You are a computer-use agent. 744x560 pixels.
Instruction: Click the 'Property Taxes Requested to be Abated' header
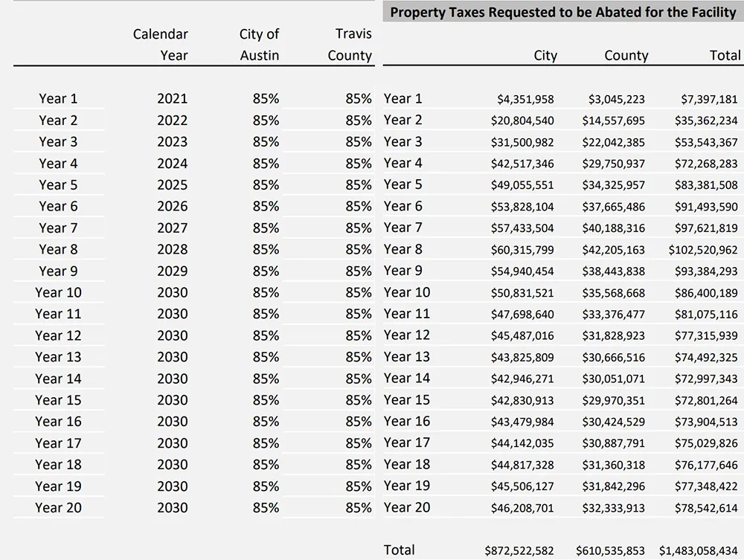563,13
